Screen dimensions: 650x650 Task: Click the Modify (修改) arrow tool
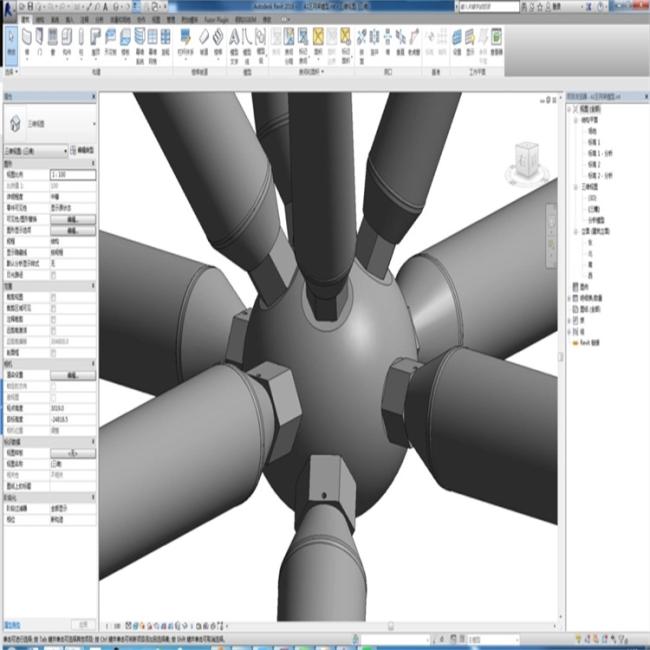[10, 42]
